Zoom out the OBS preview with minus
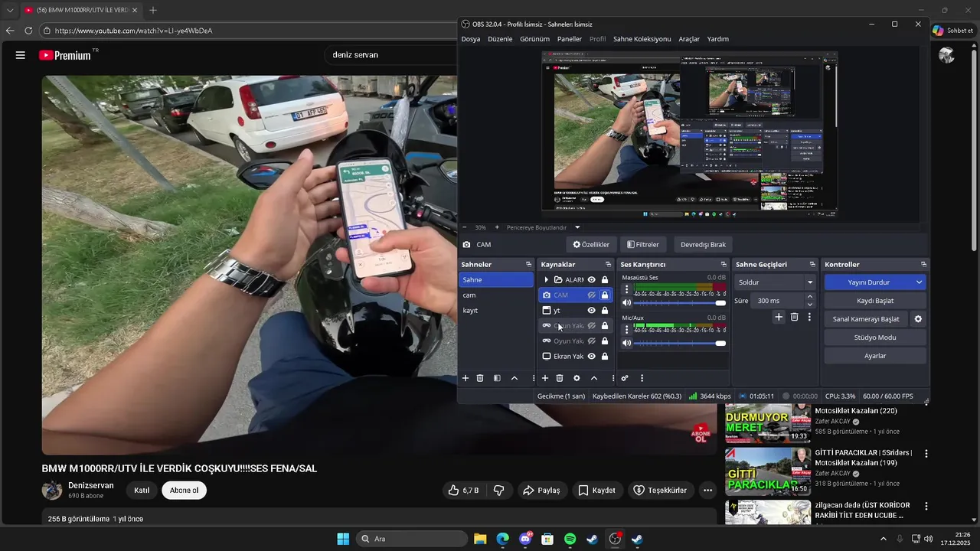This screenshot has width=980, height=551. [x=464, y=227]
